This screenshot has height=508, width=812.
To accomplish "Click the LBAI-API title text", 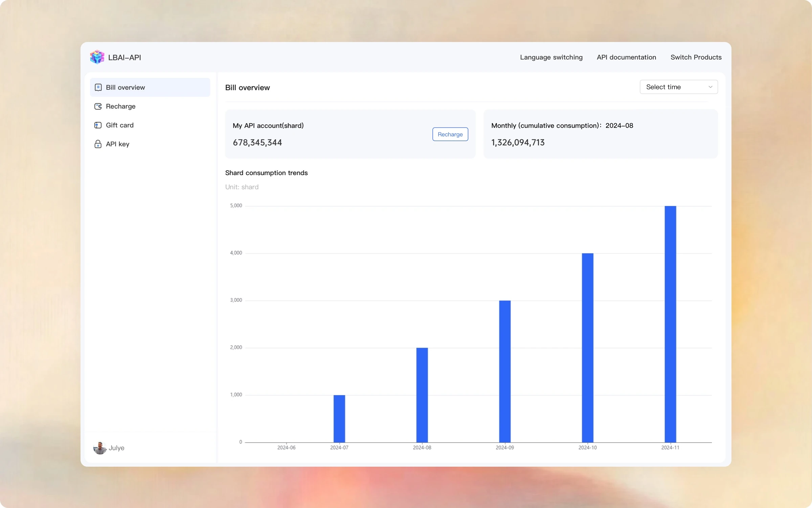I will (125, 58).
